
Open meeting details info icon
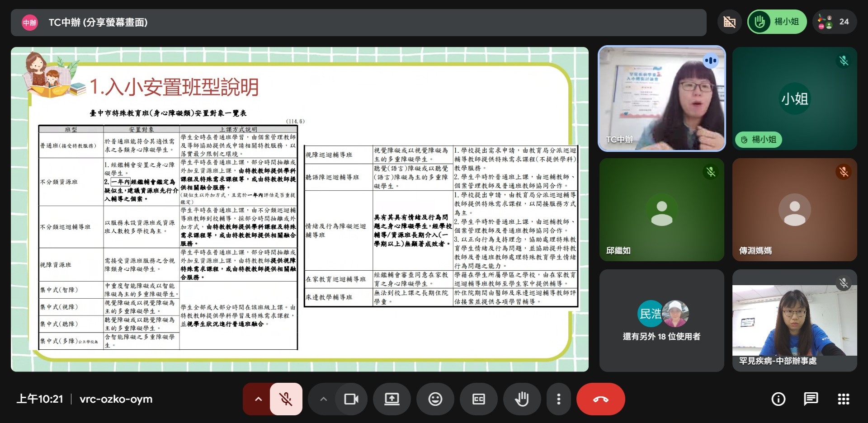pyautogui.click(x=778, y=399)
